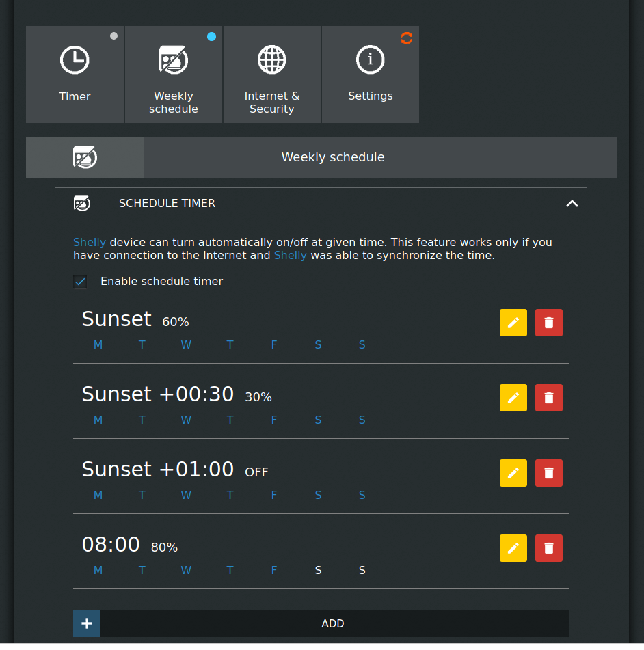Uncheck Enable schedule timer checkbox
Screen dimensions: 644x650
(81, 282)
